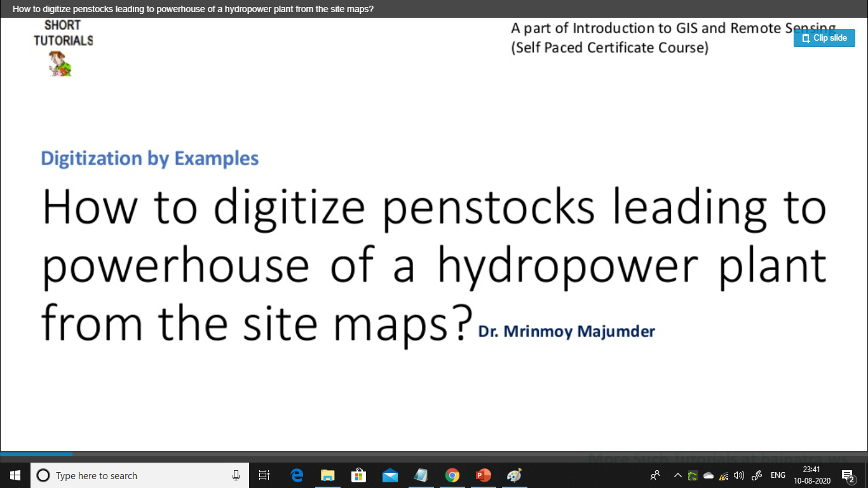Click the volume speaker tray icon
The width and height of the screenshot is (868, 488).
(738, 475)
